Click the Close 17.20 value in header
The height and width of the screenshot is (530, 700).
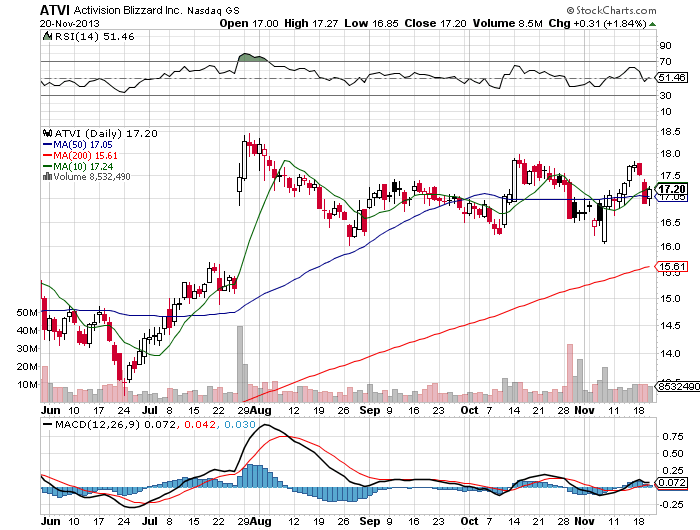[435, 23]
